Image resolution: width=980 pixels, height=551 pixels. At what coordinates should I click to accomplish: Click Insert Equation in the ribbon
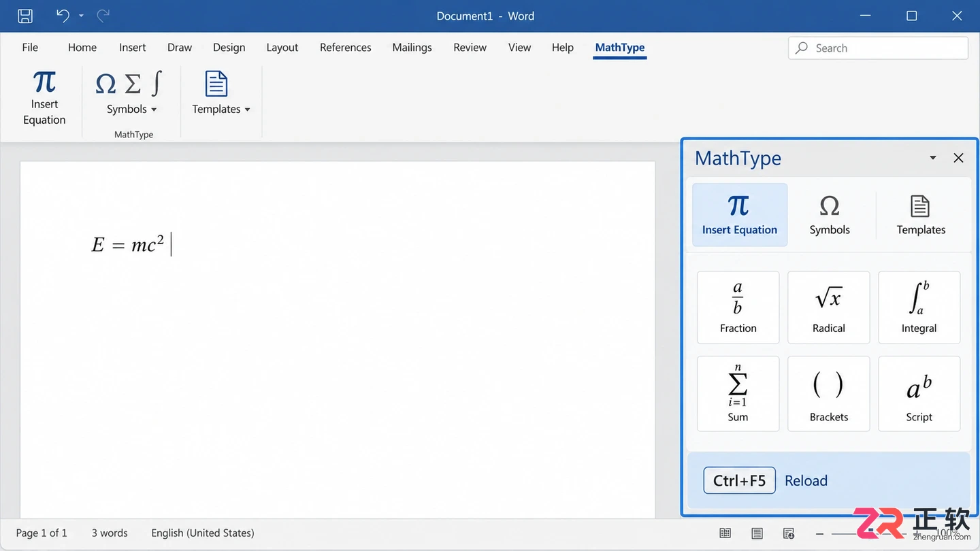tap(44, 98)
